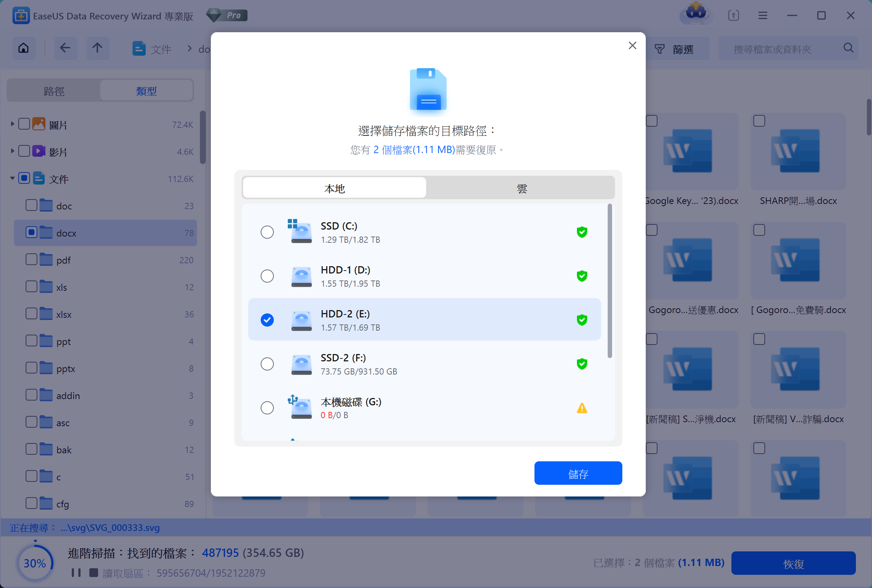Go back with the left arrow icon
This screenshot has width=872, height=588.
pyautogui.click(x=65, y=48)
